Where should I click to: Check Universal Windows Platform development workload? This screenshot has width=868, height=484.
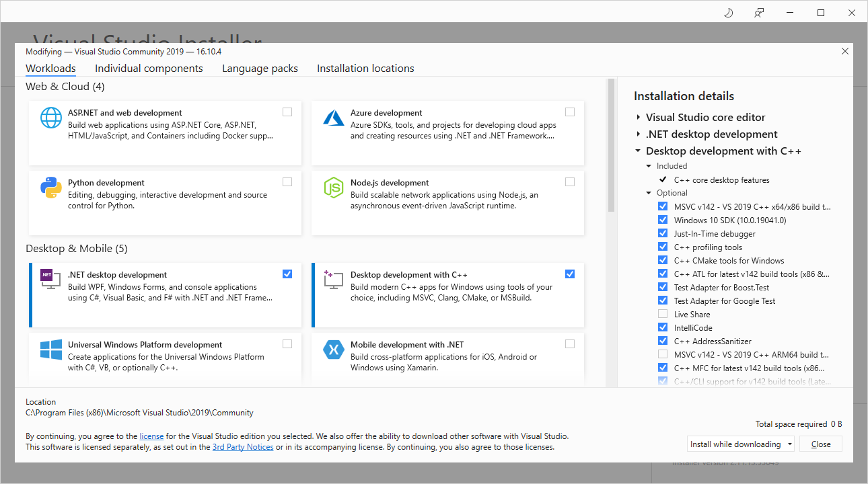point(287,344)
